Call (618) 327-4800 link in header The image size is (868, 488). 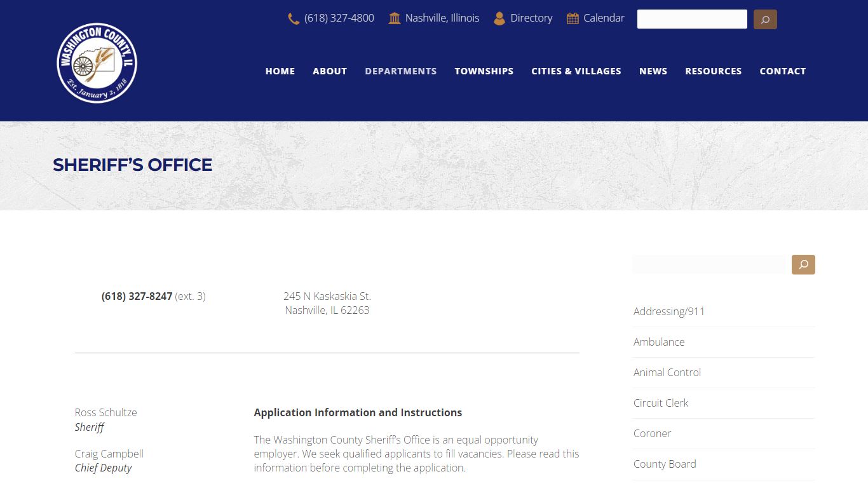pos(339,18)
